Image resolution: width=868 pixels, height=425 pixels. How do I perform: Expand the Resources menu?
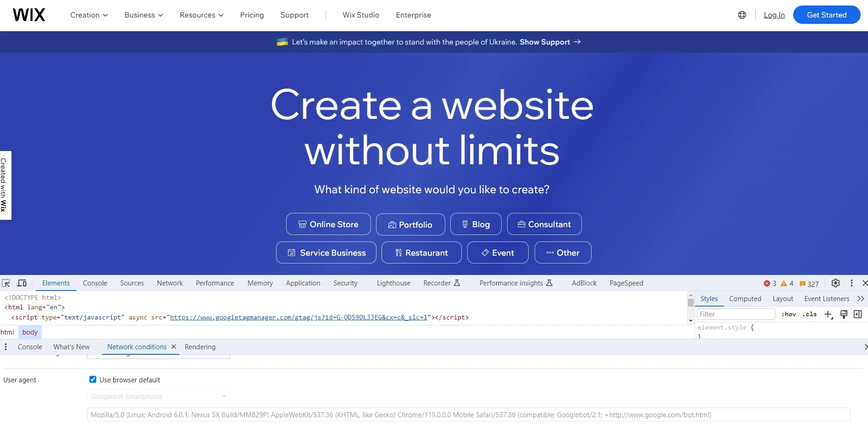[202, 15]
